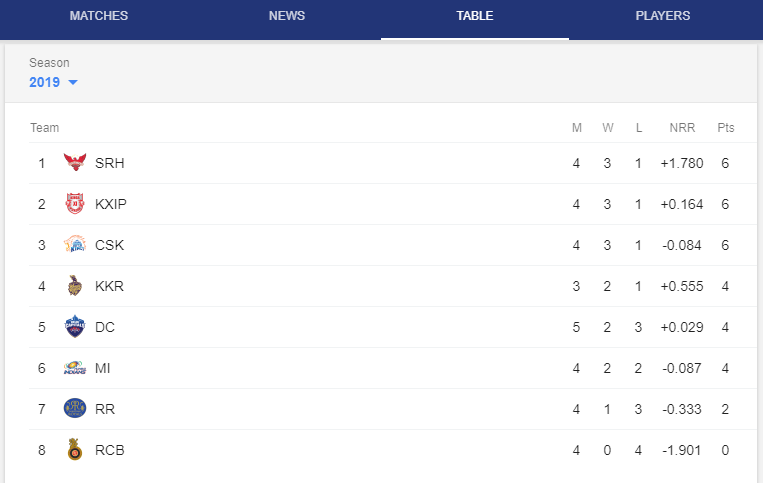The height and width of the screenshot is (483, 763).
Task: Click the SRH team logo
Action: pos(75,162)
